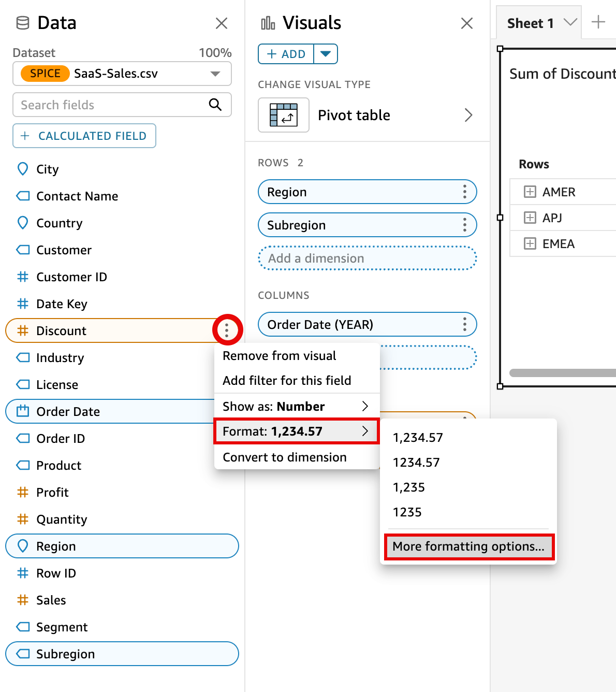Click the Contact Name tag icon
This screenshot has height=692, width=616.
click(x=23, y=196)
